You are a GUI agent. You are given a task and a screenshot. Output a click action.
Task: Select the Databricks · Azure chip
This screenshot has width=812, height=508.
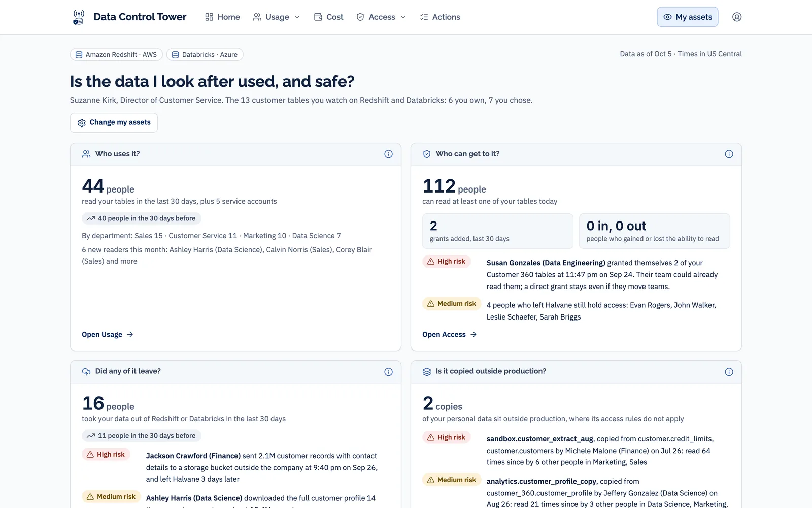point(205,54)
